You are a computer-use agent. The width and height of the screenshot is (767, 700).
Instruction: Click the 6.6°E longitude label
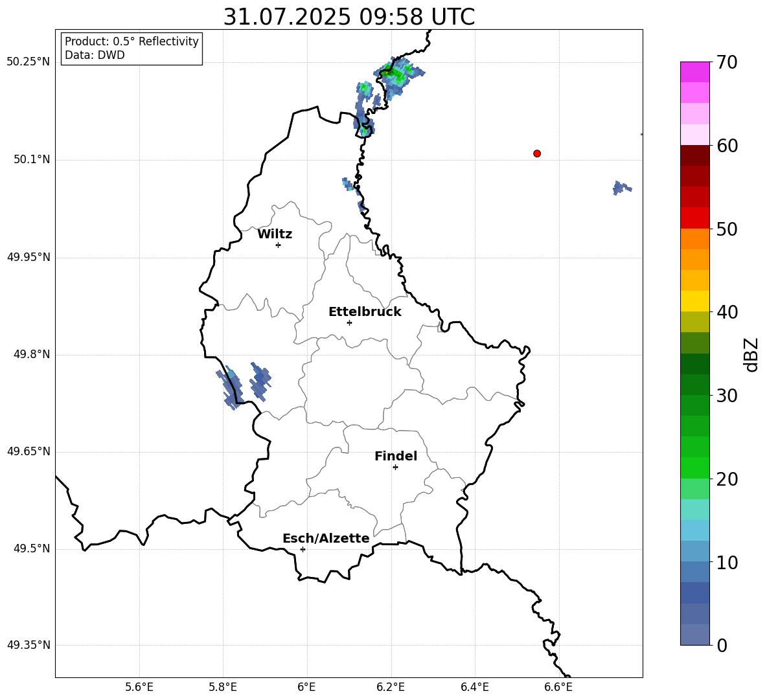click(x=558, y=687)
